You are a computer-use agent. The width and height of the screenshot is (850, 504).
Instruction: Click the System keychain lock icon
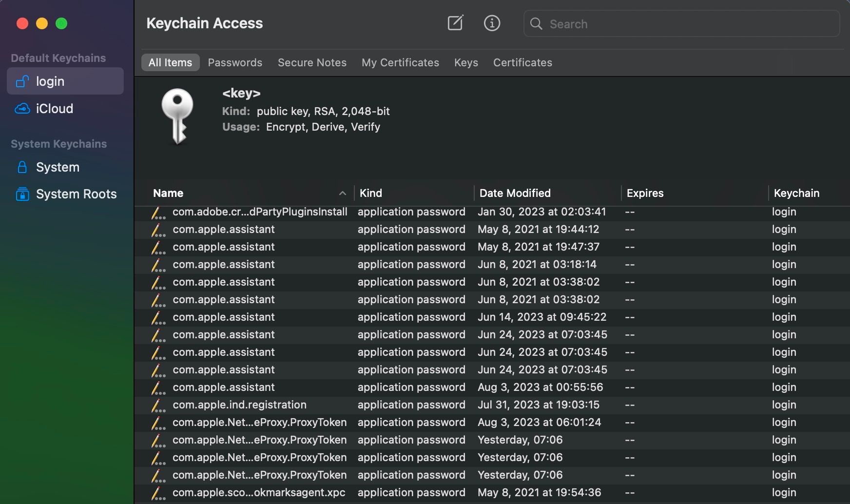click(22, 167)
